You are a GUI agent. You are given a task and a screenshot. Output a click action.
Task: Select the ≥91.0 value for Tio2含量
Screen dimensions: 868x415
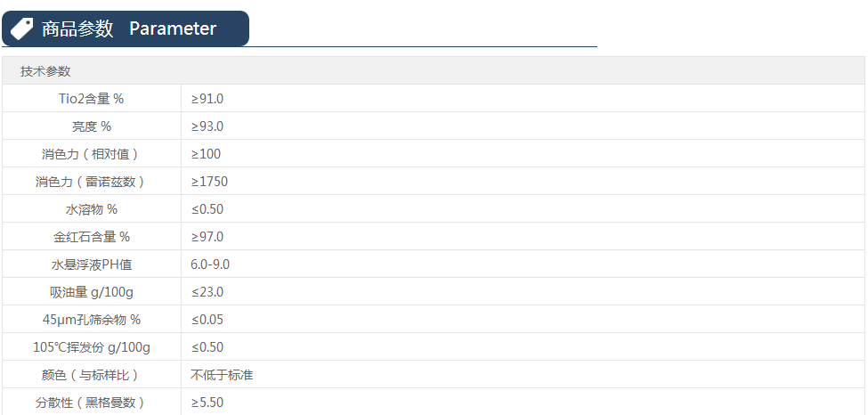[x=207, y=99]
